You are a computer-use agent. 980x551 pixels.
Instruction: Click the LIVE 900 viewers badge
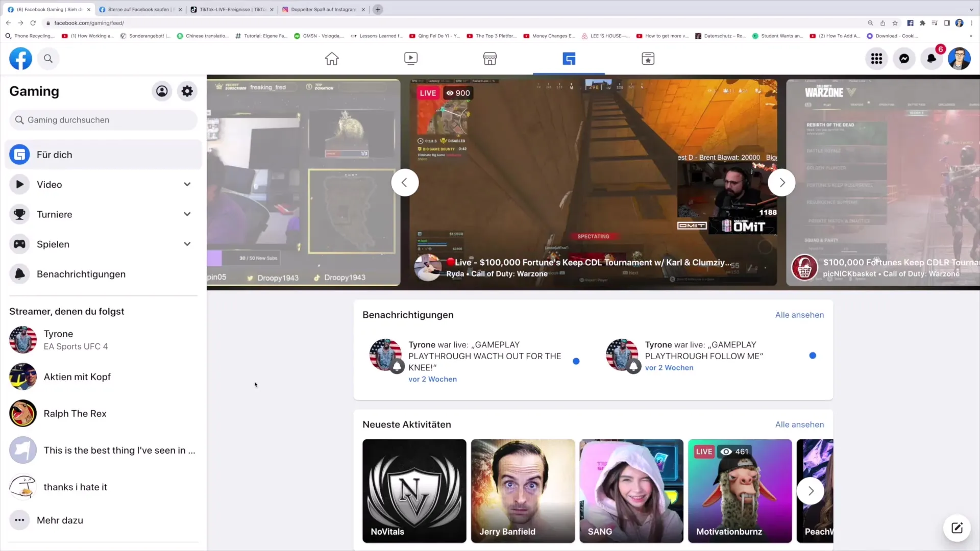(445, 93)
